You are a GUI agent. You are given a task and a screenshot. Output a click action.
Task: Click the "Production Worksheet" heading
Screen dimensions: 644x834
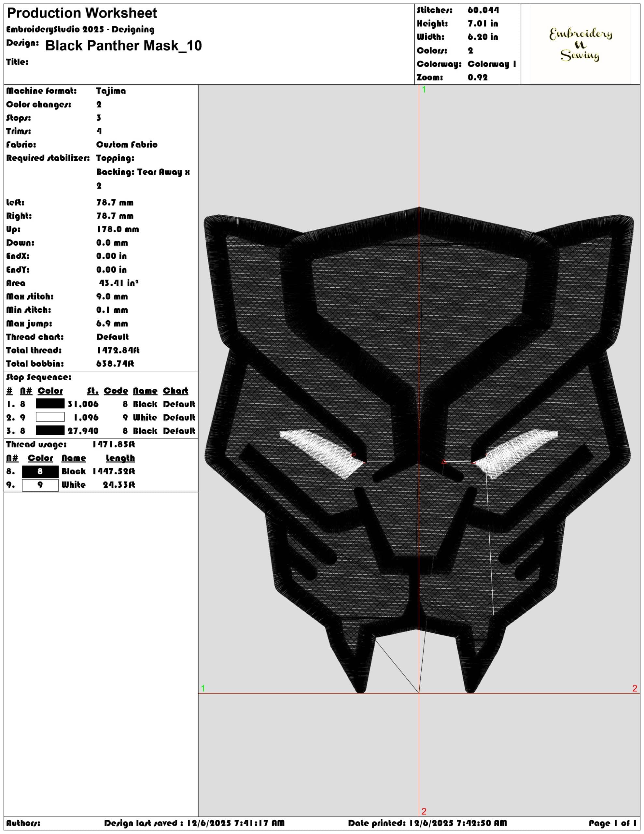coord(82,13)
